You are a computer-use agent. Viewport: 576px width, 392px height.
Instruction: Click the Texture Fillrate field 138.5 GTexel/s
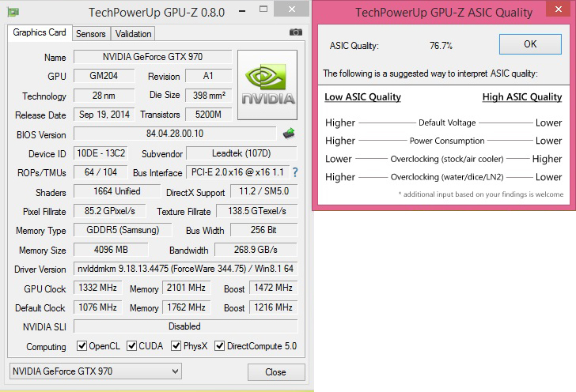[x=257, y=211]
